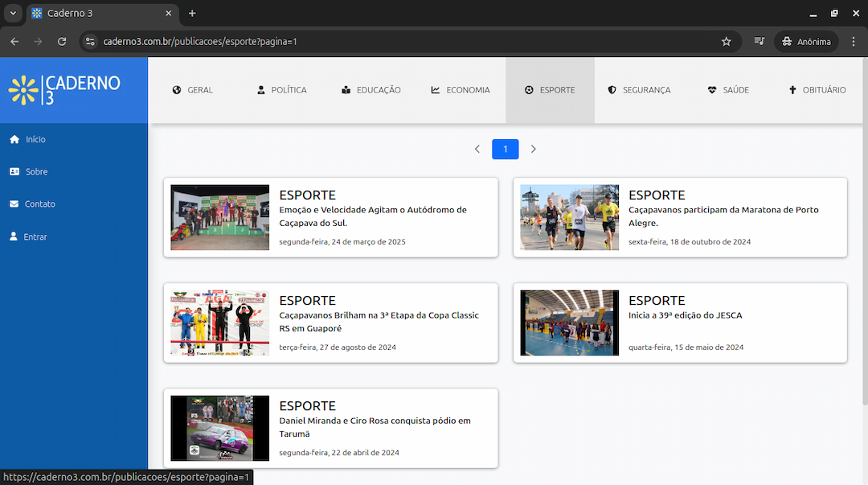Click the date 'quarta-feira, 15 de maio de 2024'
The image size is (868, 485).
686,347
